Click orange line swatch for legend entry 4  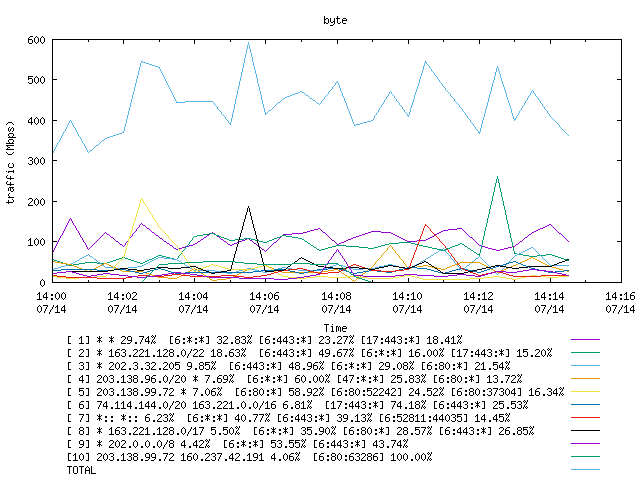[x=585, y=378]
